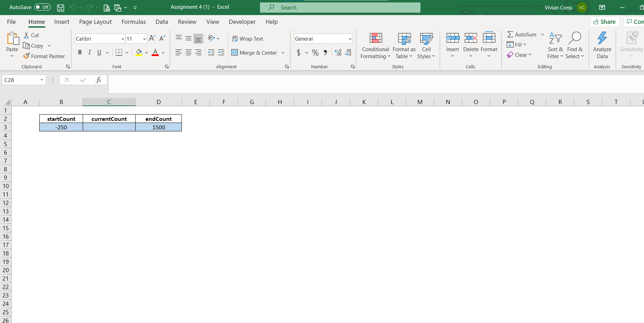The width and height of the screenshot is (644, 323).
Task: Select the Format Painter tool
Action: 44,56
